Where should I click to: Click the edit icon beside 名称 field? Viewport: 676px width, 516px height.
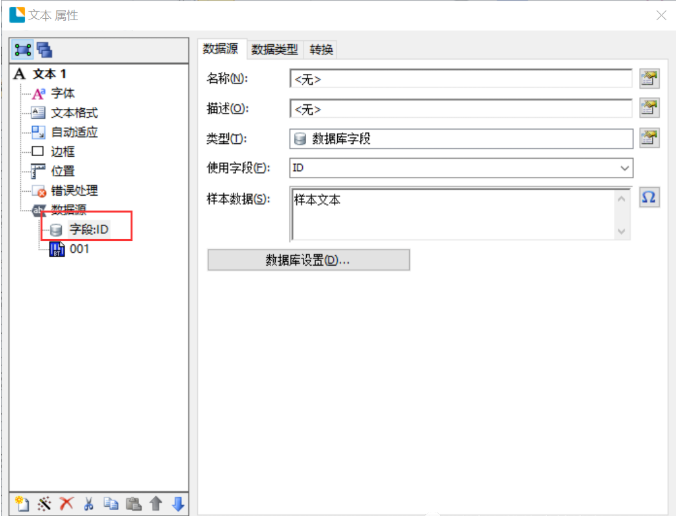[x=649, y=78]
